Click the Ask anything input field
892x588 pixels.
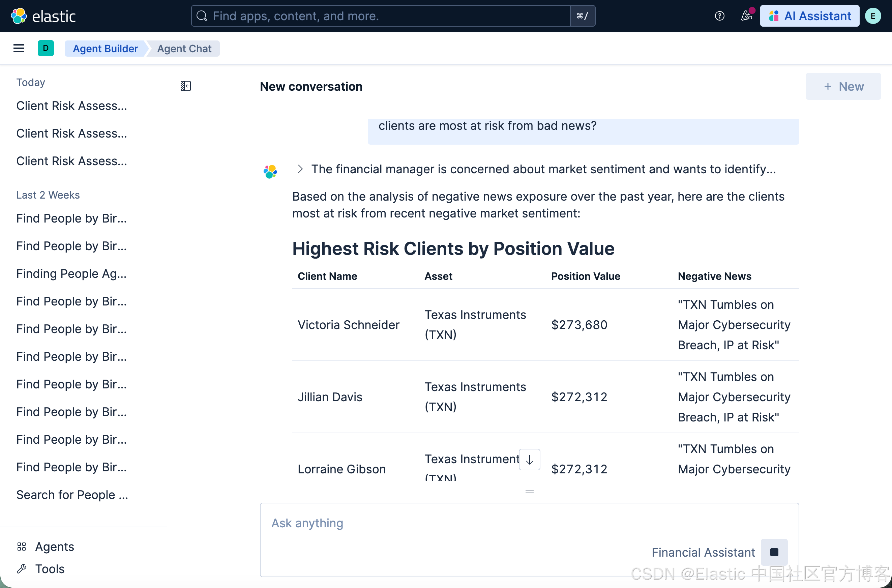coord(450,523)
